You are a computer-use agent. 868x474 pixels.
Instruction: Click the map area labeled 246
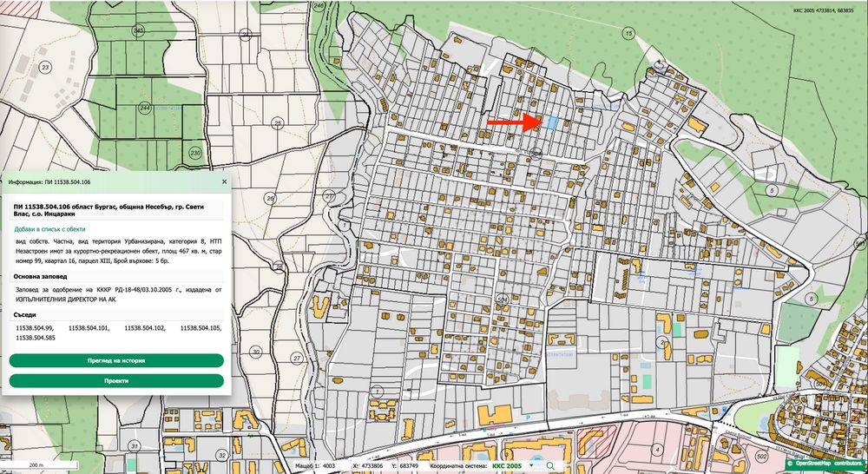tap(319, 5)
